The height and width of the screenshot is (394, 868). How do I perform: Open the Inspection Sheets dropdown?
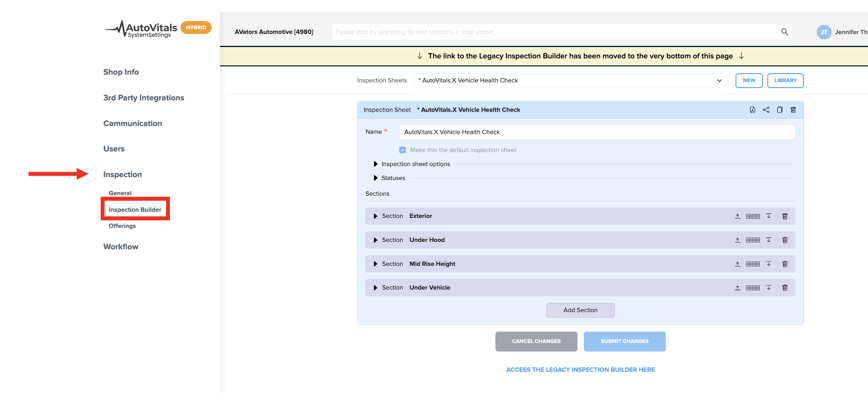coord(571,81)
